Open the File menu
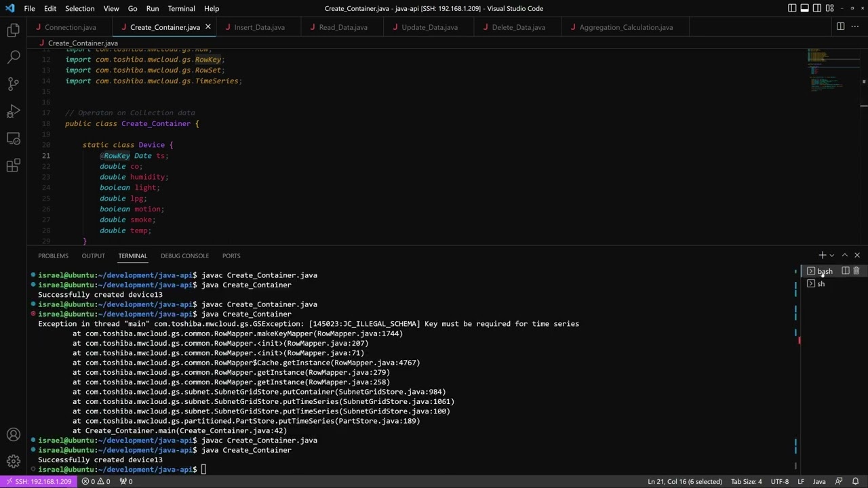The width and height of the screenshot is (868, 488). coord(30,8)
